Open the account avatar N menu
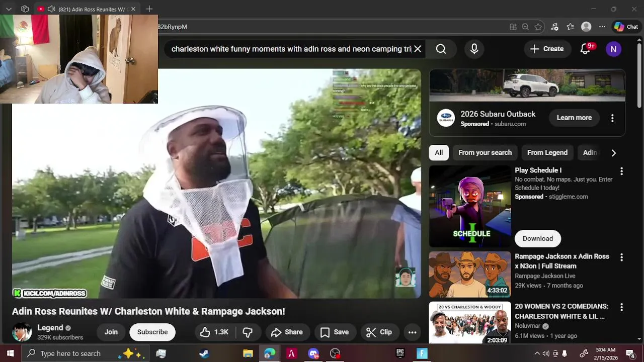This screenshot has width=644, height=362. point(613,49)
